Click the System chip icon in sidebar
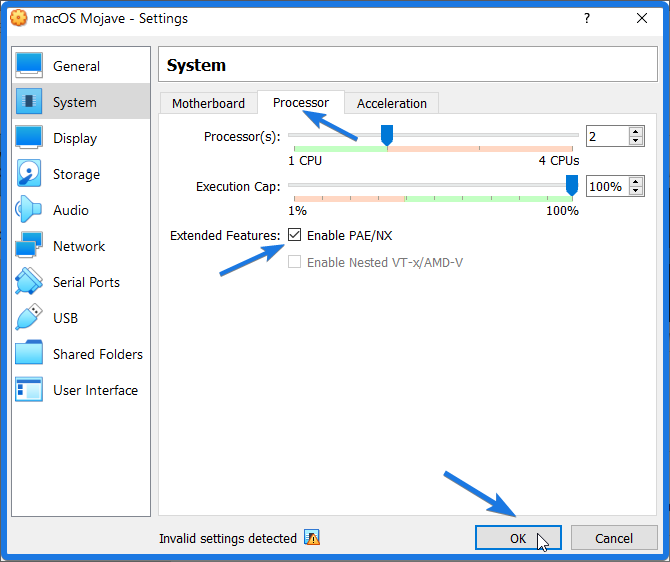This screenshot has width=670, height=562. pos(29,101)
